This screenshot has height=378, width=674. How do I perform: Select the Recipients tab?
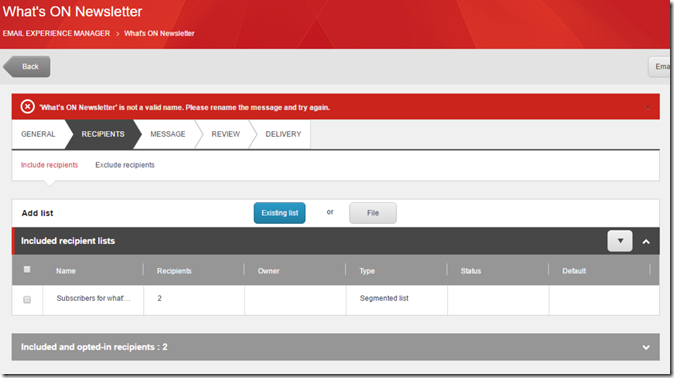[x=103, y=134]
